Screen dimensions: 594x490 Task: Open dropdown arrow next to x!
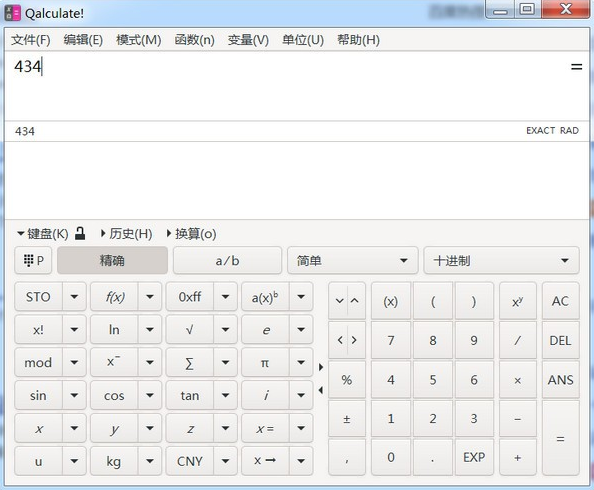[x=74, y=330]
